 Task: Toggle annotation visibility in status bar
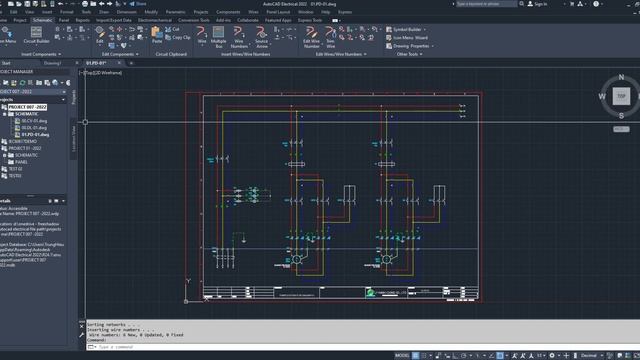click(515, 356)
